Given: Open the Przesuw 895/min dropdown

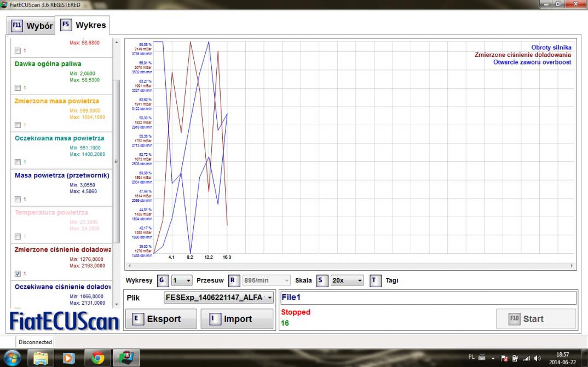Looking at the screenshot, I should point(266,280).
